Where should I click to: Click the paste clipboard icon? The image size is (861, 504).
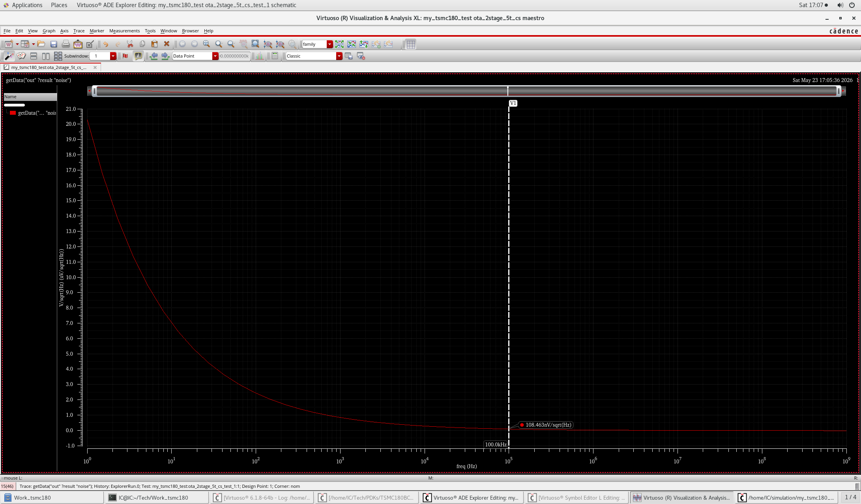tap(154, 44)
